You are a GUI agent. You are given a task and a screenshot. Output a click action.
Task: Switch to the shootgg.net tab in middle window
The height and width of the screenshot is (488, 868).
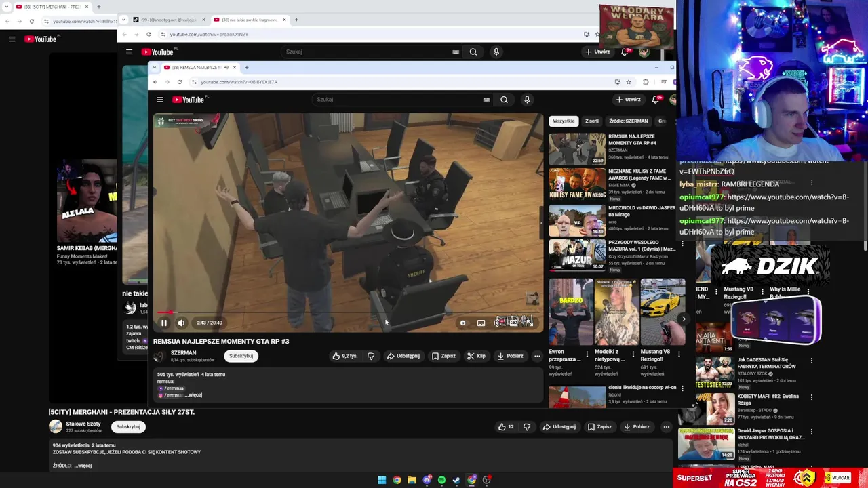point(170,20)
